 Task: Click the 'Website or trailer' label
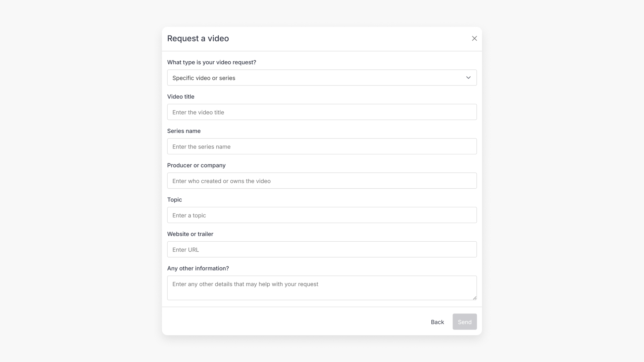point(190,234)
